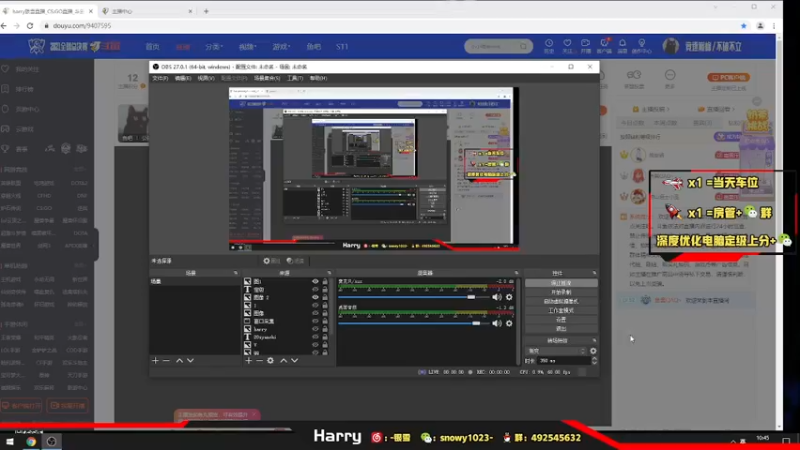The width and height of the screenshot is (800, 450).
Task: Click the Chrome address bar URL
Action: pyautogui.click(x=82, y=26)
